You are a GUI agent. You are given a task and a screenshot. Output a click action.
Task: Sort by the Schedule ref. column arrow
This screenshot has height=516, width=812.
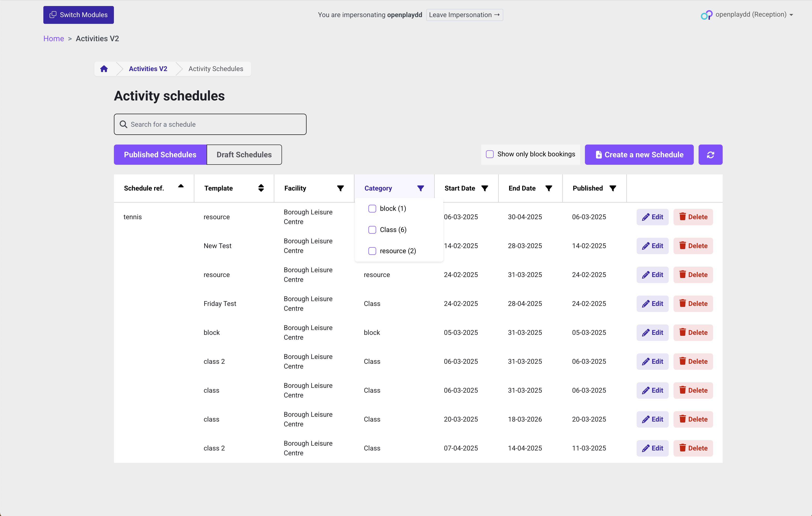coord(181,186)
